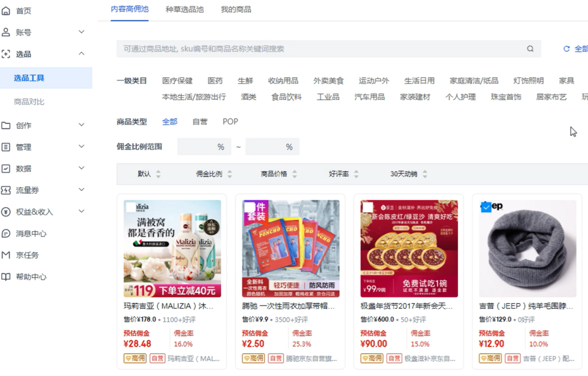Screen dimensions: 588x376
Task: Expand the 权益&收入 sidebar menu
Action: [81, 212]
